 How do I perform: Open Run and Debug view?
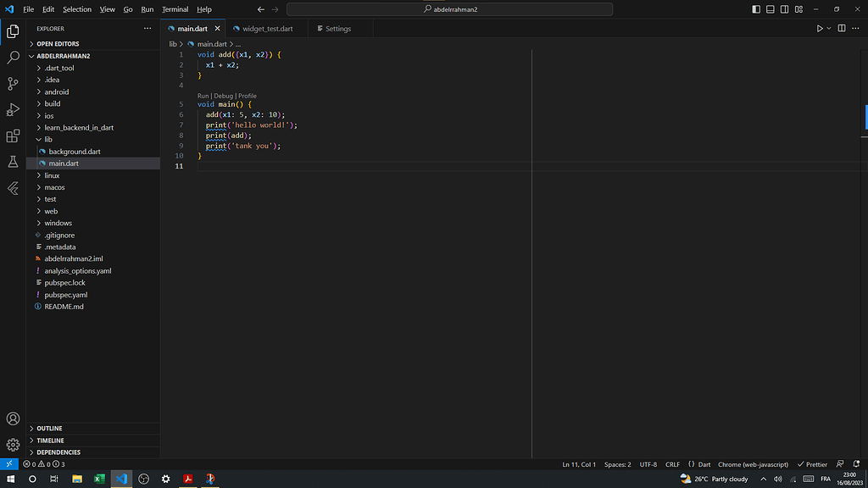(13, 110)
